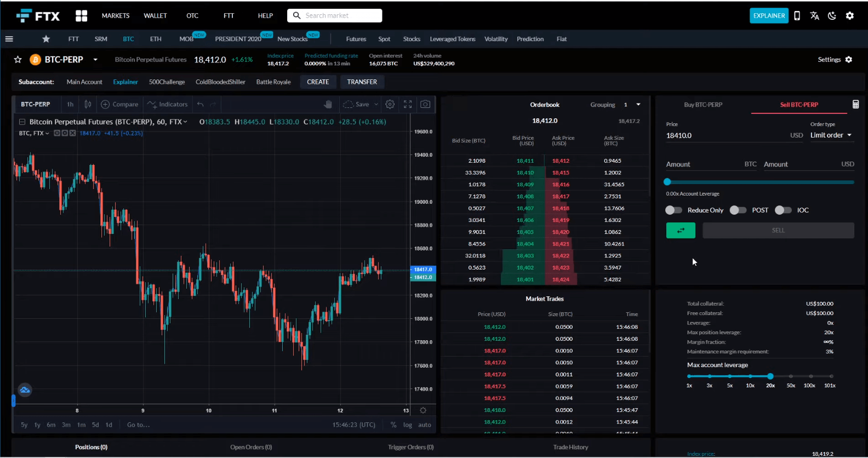Open the 1h chart interval selector
This screenshot has height=458, width=868.
[x=70, y=104]
